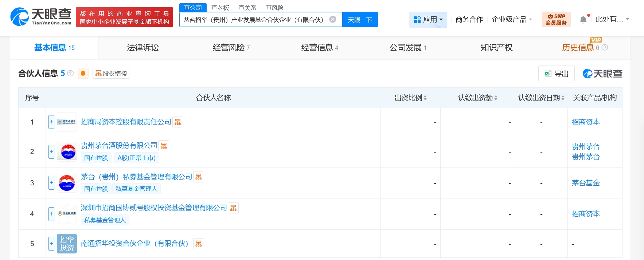Open equity structure icon for 贵州茅台酒股份有限公司
This screenshot has width=644, height=260.
(164, 146)
